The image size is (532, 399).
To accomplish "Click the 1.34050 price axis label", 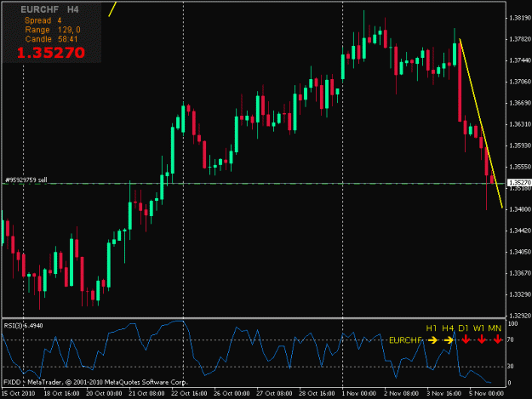I will (520, 252).
